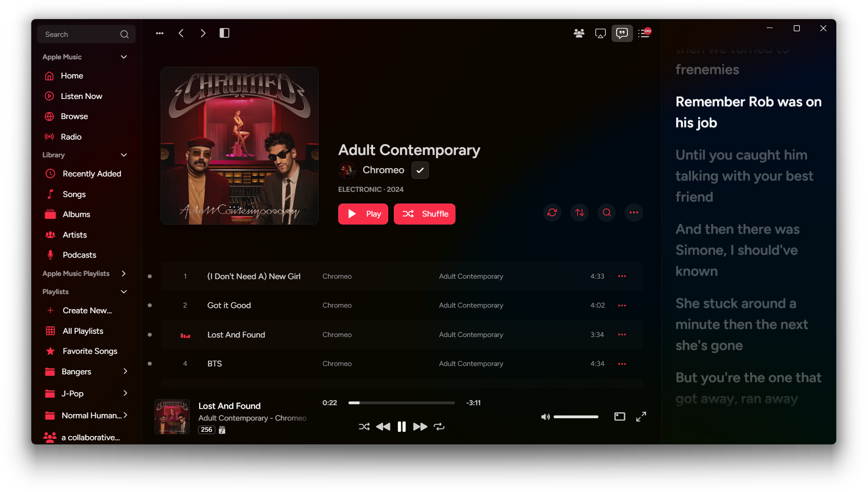Open the listening party people icon
This screenshot has height=492, width=868.
point(579,33)
